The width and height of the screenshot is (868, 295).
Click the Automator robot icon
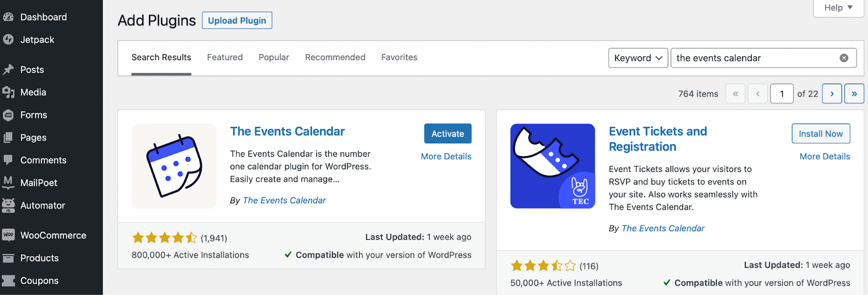(8, 206)
